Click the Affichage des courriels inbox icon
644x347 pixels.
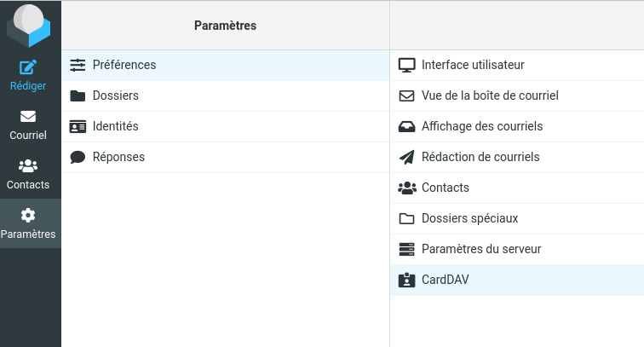[x=406, y=126]
